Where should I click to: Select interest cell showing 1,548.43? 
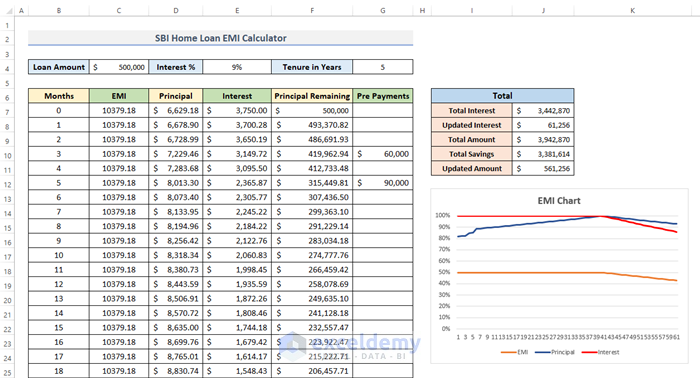pyautogui.click(x=237, y=371)
